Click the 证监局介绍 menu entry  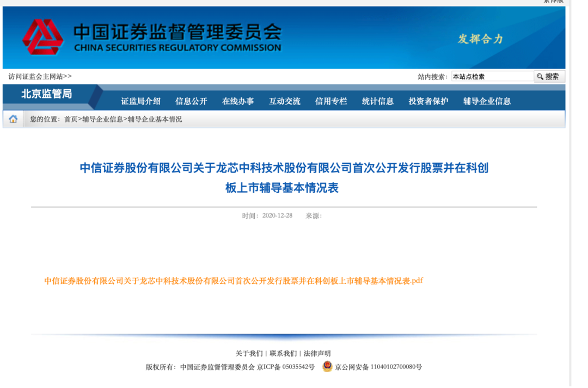pos(140,100)
